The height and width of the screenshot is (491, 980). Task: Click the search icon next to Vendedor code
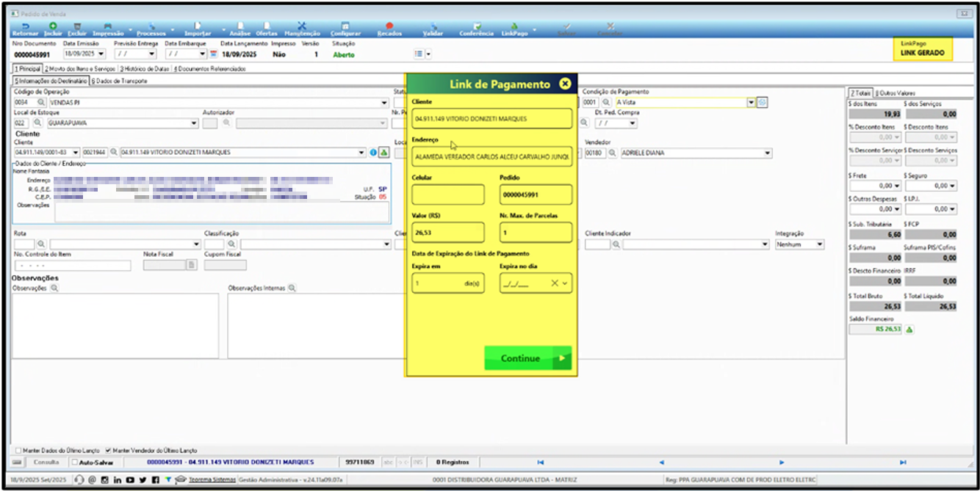tap(611, 153)
